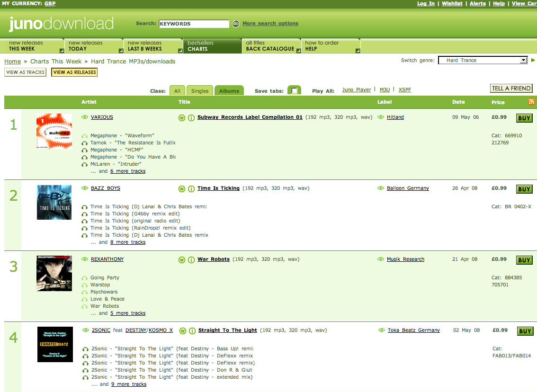The width and height of the screenshot is (537, 392).
Task: Open new releases THIS WEEK tab
Action: click(x=32, y=46)
